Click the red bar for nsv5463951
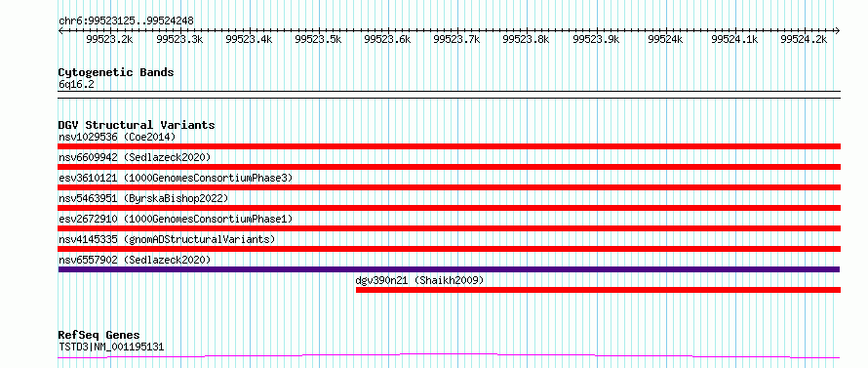The height and width of the screenshot is (368, 868). pyautogui.click(x=449, y=208)
